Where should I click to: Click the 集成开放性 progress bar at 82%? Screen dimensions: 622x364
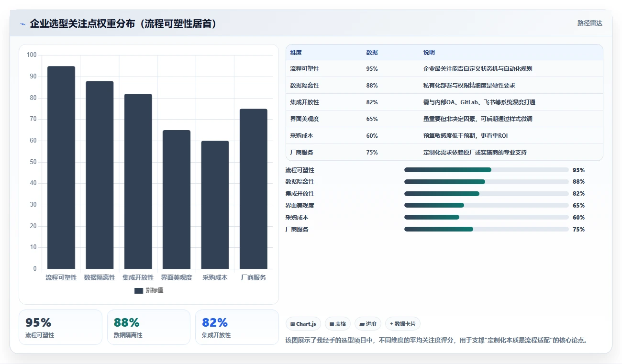pos(487,194)
